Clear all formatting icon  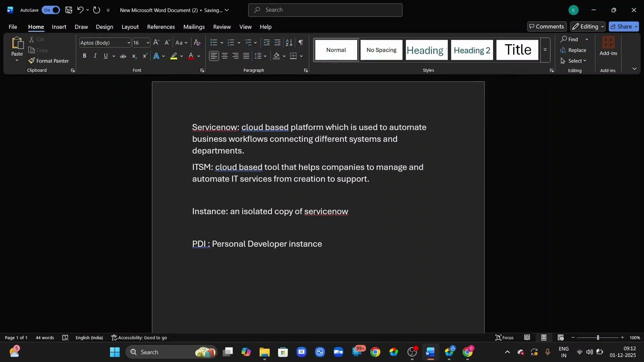click(197, 43)
